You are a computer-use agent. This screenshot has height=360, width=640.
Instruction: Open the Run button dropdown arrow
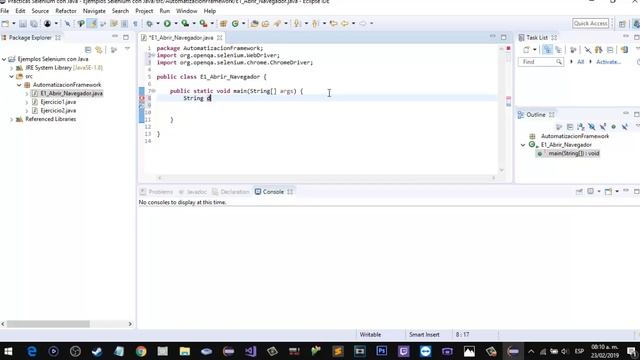click(x=176, y=24)
